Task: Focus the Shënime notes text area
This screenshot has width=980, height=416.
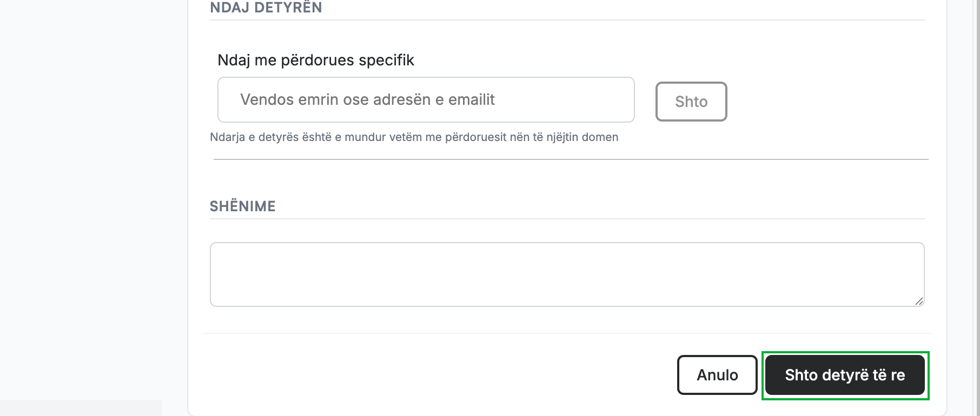Action: click(x=567, y=274)
